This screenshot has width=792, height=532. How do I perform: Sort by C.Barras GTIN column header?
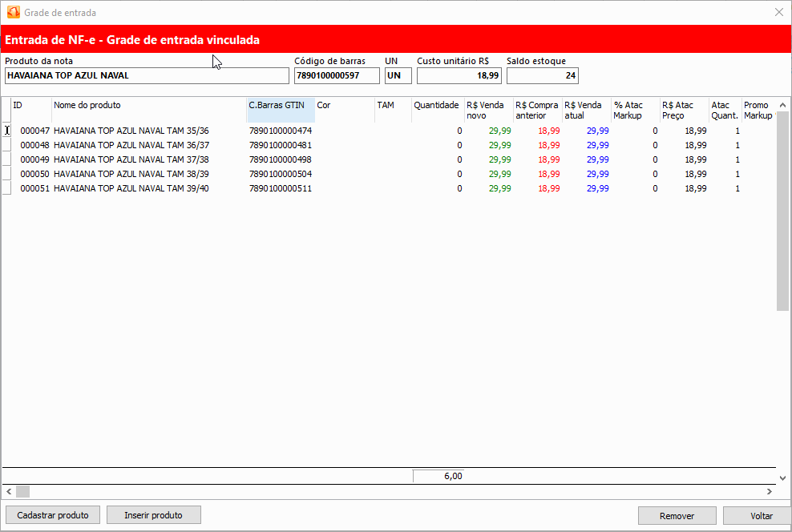coord(280,110)
